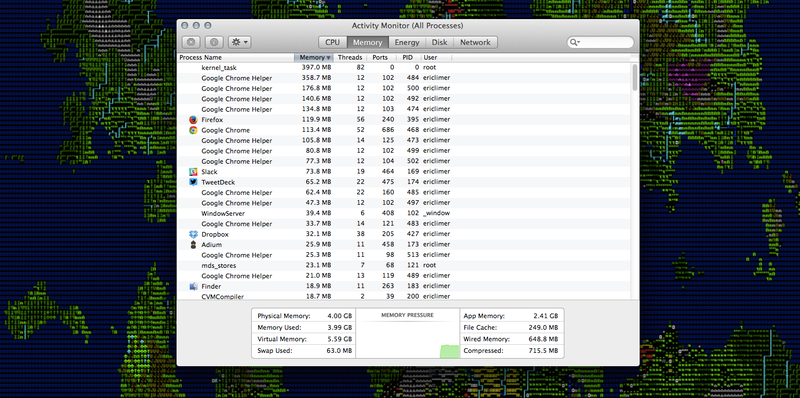800x398 pixels.
Task: Click the Slack app icon
Action: [193, 172]
